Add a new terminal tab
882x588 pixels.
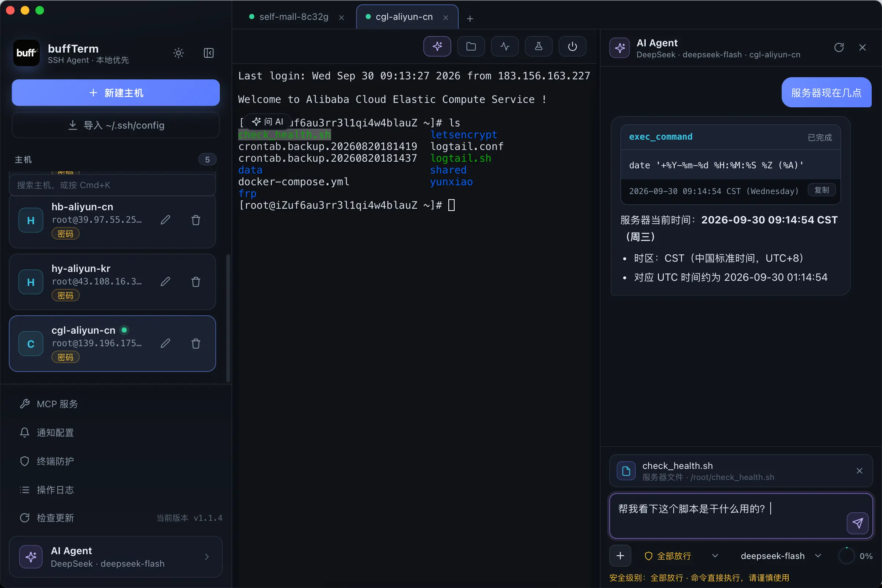coord(470,18)
